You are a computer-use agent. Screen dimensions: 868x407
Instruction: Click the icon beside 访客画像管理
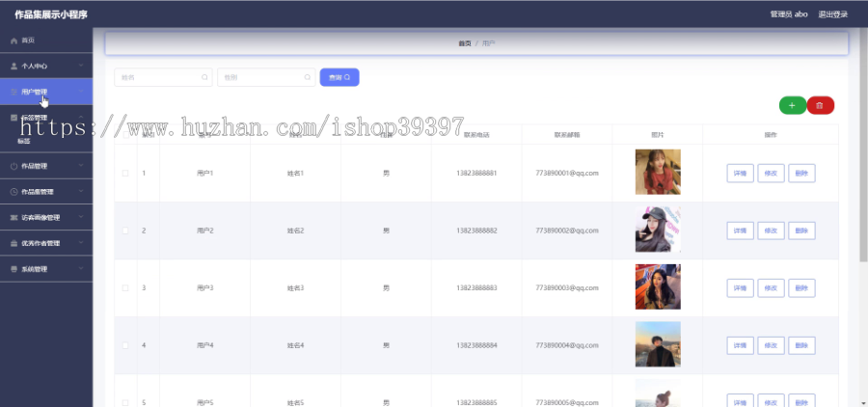coord(14,218)
